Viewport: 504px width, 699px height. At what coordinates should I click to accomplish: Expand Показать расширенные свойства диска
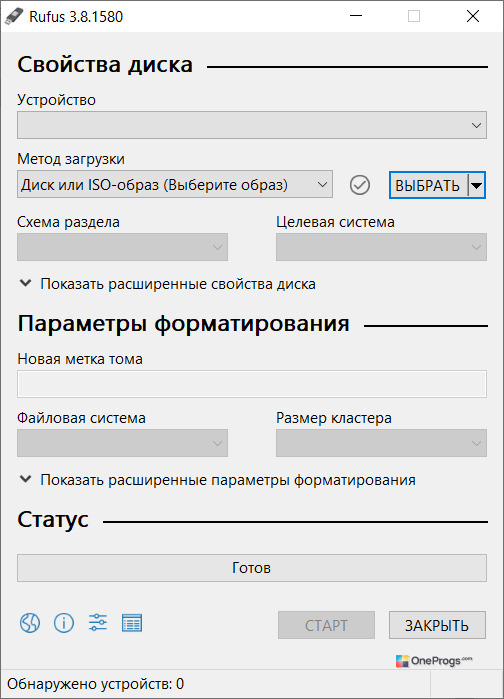click(168, 284)
